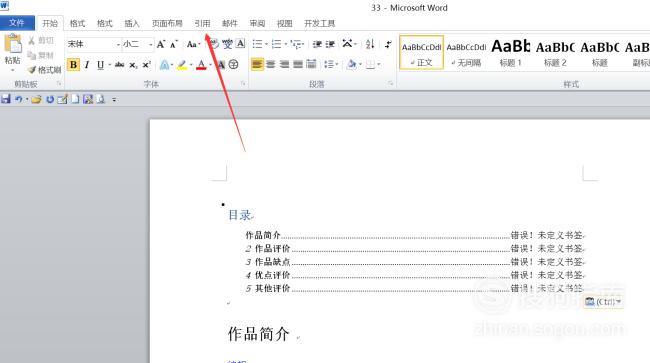Open the Font dialog launcher
The image size is (650, 363).
[243, 84]
